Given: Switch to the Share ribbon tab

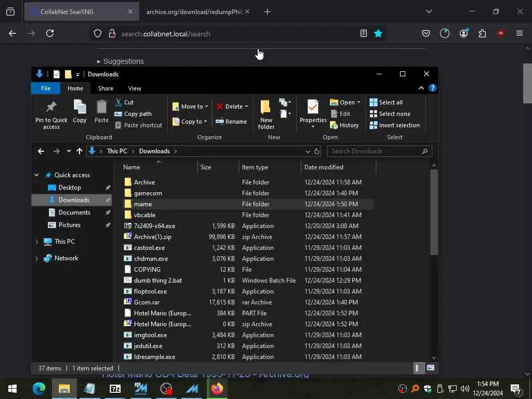Looking at the screenshot, I should (105, 88).
